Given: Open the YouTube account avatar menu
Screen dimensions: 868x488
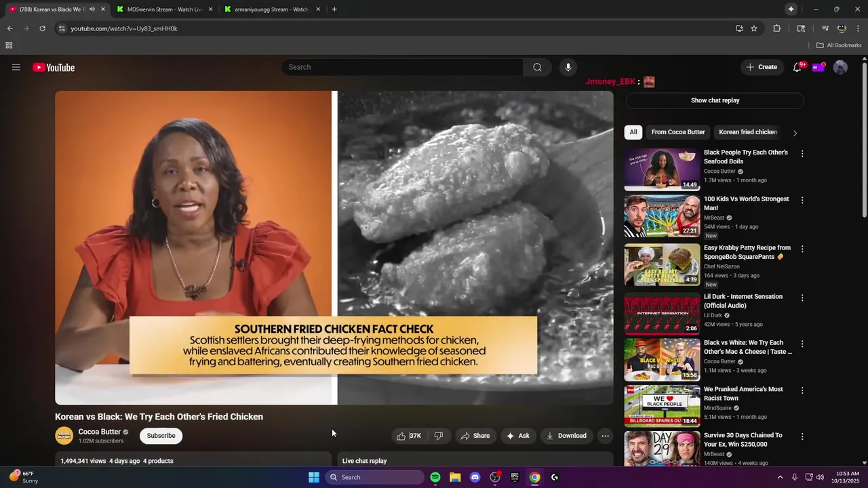Looking at the screenshot, I should (x=840, y=67).
